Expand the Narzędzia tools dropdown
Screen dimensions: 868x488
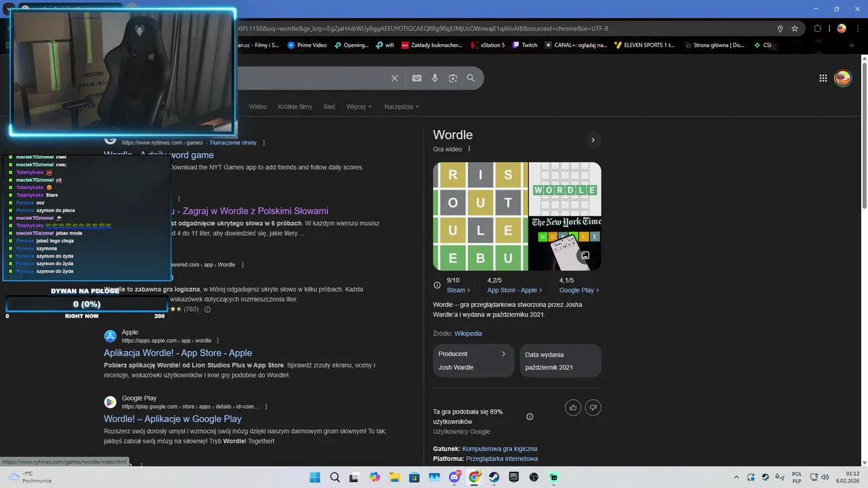point(401,106)
